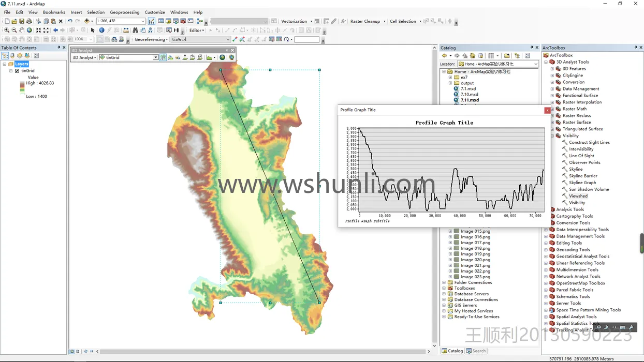Open the Catalog Location dropdown
Viewport: 644px width, 362px height.
coord(535,64)
